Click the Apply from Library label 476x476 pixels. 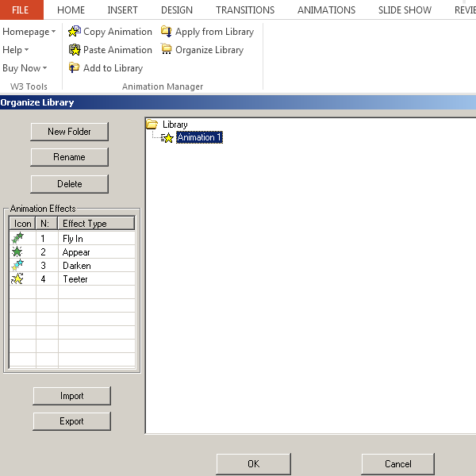click(x=215, y=32)
